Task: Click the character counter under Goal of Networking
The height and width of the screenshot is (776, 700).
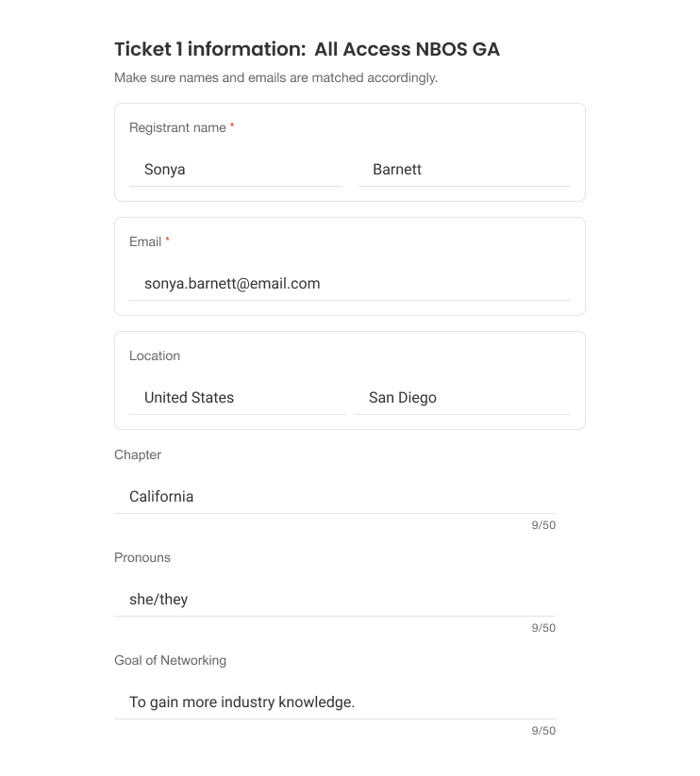Action: click(542, 730)
